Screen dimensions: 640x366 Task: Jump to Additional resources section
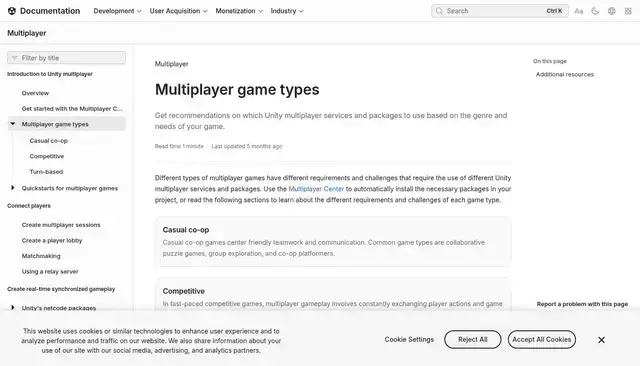(564, 74)
